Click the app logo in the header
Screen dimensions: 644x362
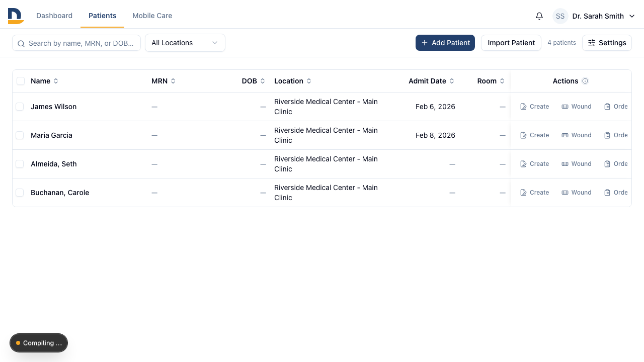[x=16, y=16]
